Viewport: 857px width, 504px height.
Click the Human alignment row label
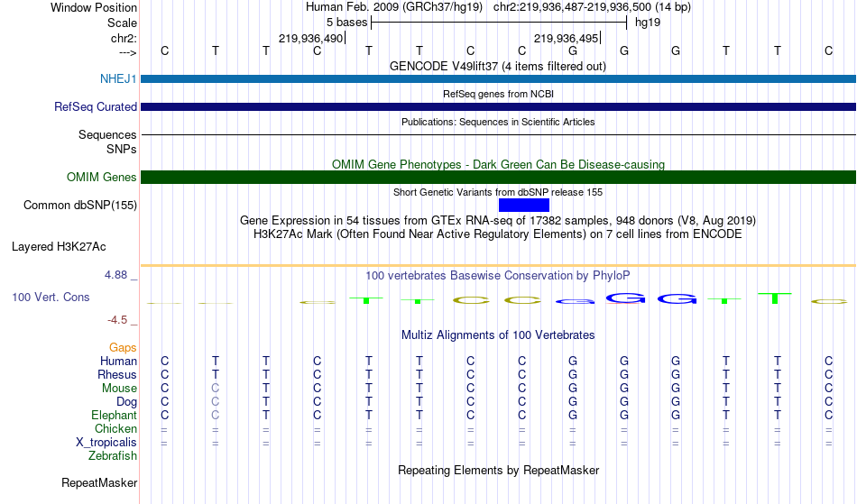(118, 362)
